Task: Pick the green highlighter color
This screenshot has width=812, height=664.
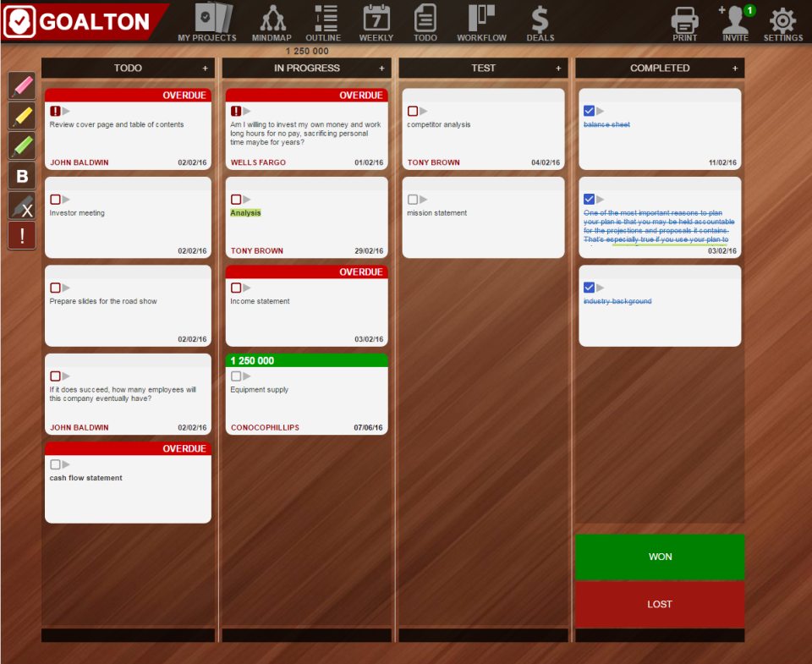Action: (x=21, y=145)
